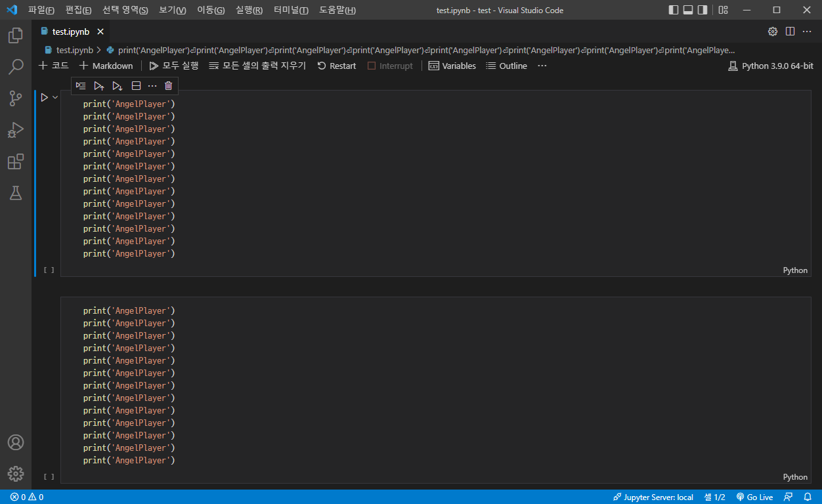
Task: Open editor more actions ellipsis at top right
Action: (807, 31)
